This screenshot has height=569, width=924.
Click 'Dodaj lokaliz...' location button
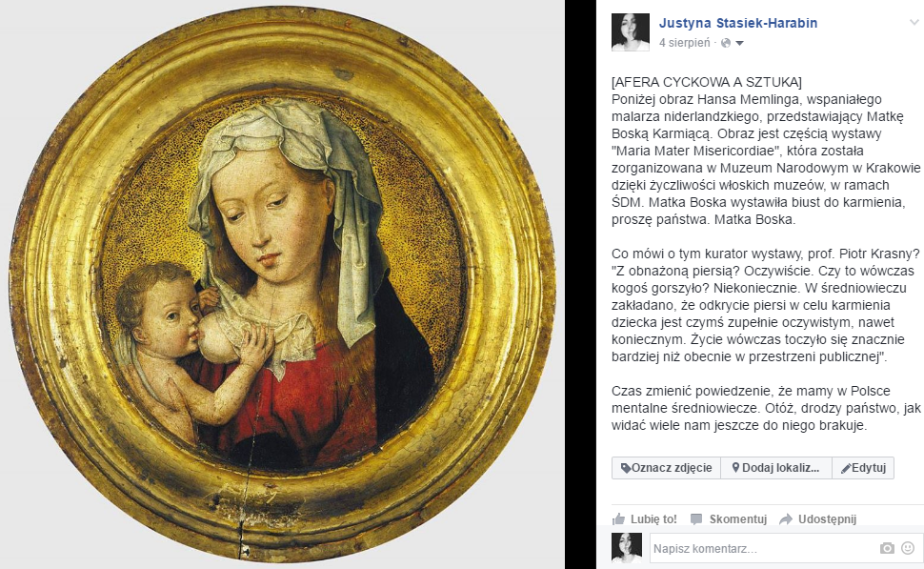click(776, 468)
